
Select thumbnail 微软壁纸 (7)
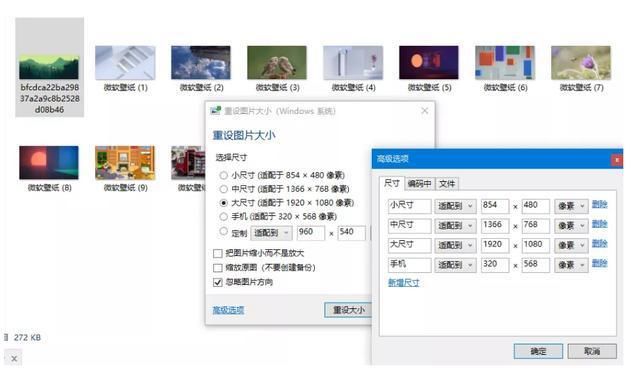(x=581, y=62)
